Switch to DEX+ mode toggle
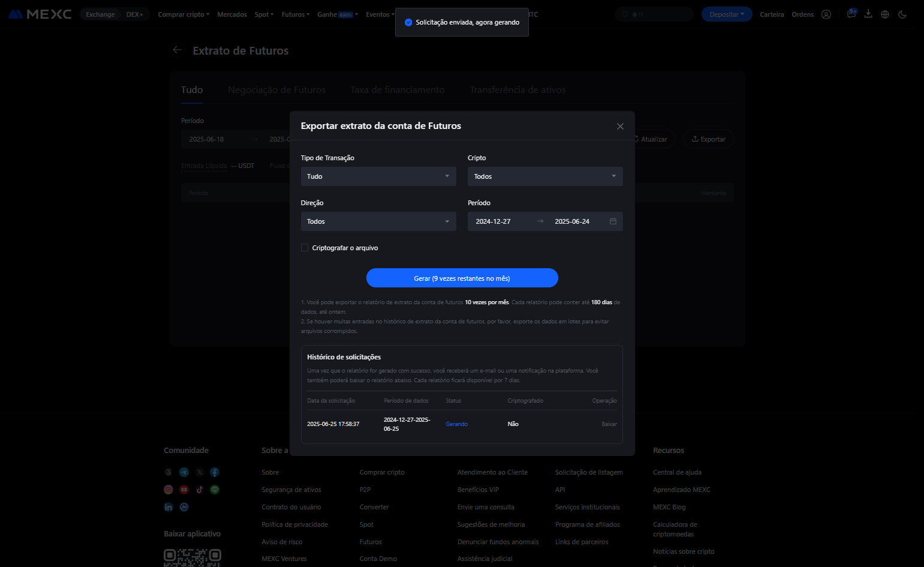The image size is (924, 567). click(x=135, y=14)
